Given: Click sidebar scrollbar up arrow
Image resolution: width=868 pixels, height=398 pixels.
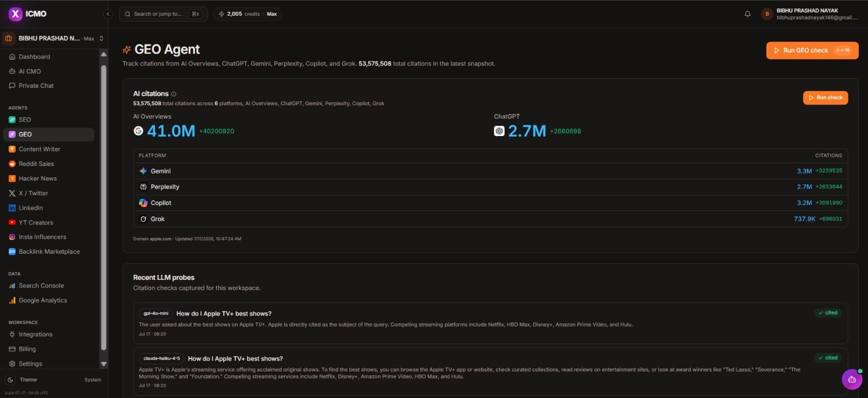Looking at the screenshot, I should [104, 54].
